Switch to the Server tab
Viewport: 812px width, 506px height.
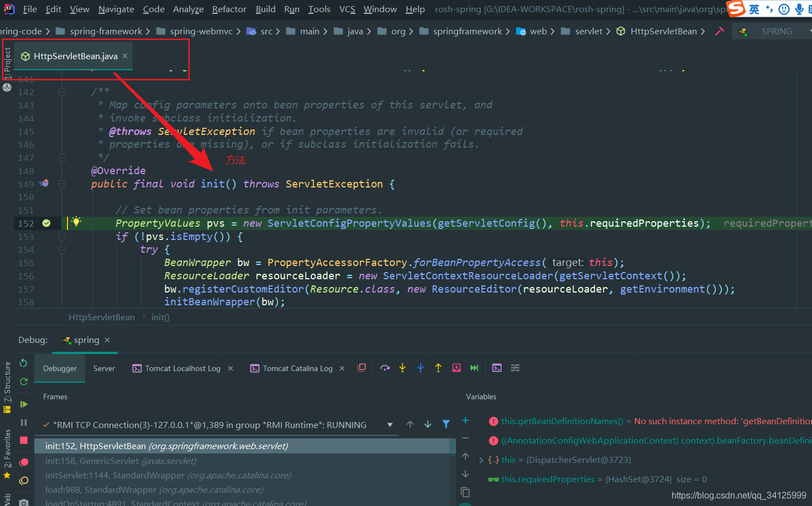point(104,368)
